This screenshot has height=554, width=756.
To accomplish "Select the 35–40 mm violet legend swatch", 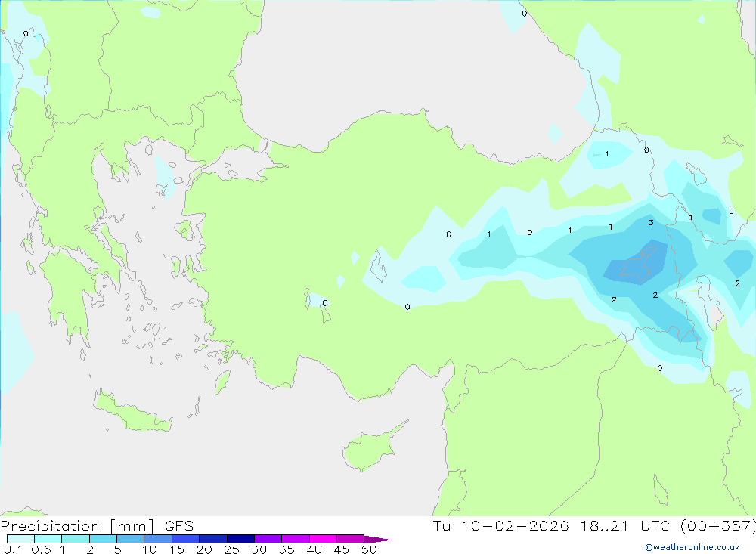I will (x=296, y=539).
